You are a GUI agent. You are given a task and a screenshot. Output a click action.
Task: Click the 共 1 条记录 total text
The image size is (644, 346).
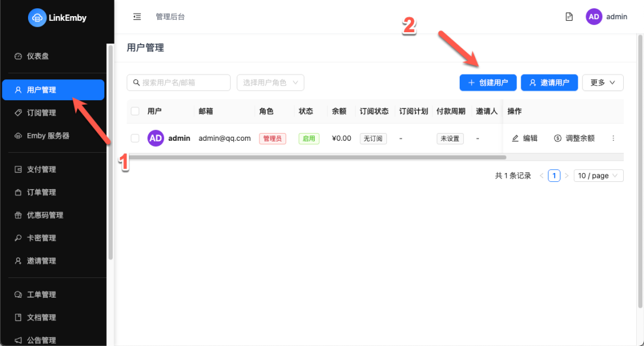click(x=513, y=176)
